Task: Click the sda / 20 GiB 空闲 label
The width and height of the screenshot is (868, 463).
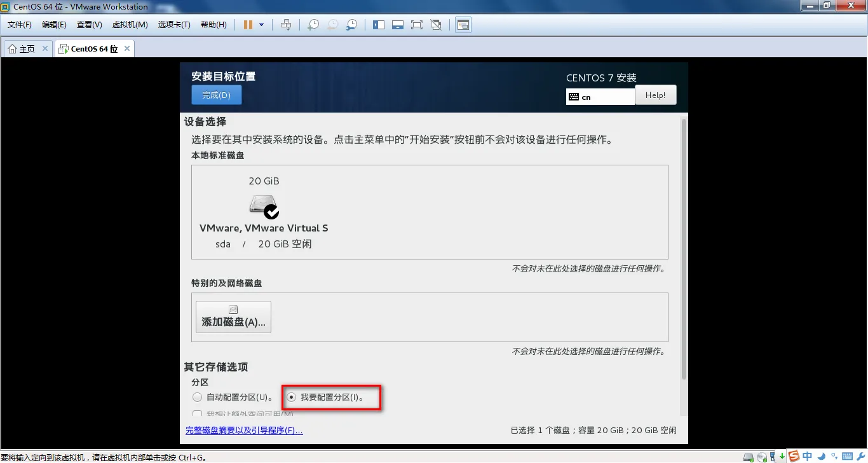Action: pos(264,244)
